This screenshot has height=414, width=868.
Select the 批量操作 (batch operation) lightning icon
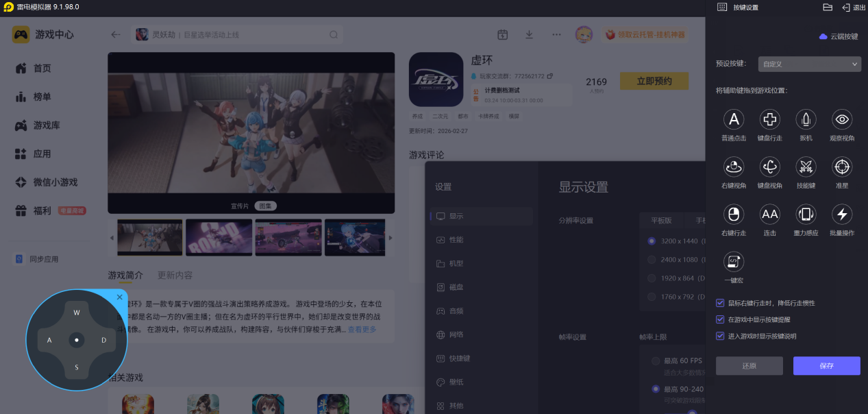[842, 215]
